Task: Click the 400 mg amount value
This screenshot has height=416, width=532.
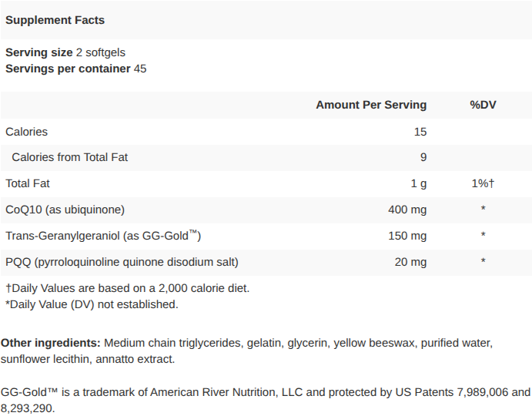Action: (407, 210)
